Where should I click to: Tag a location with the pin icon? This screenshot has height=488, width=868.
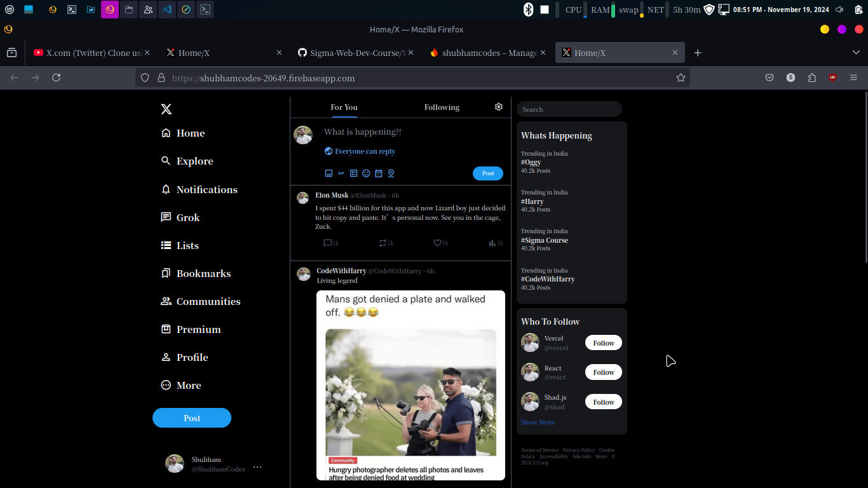pyautogui.click(x=391, y=173)
